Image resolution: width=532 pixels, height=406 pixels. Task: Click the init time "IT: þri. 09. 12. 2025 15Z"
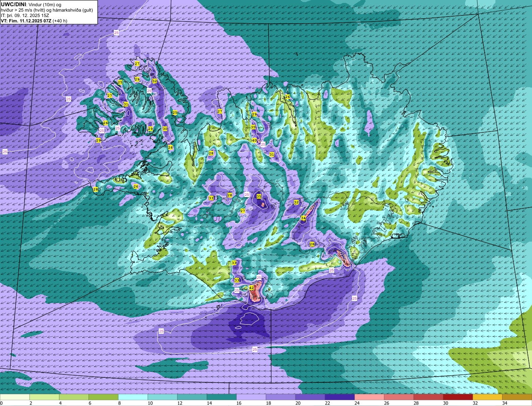pyautogui.click(x=25, y=15)
